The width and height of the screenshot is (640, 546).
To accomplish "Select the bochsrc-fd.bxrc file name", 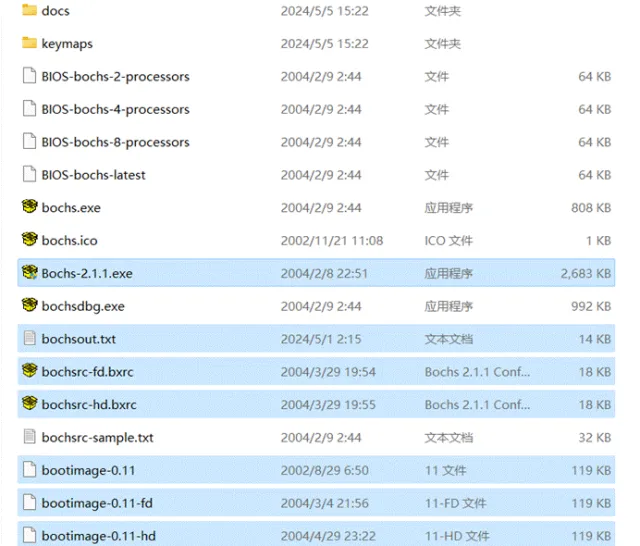I will (x=87, y=372).
